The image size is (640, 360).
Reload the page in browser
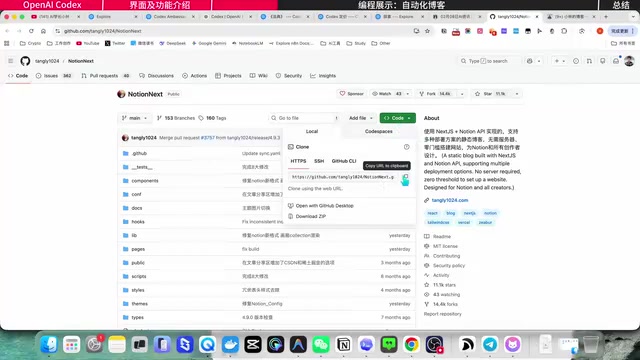point(31,31)
